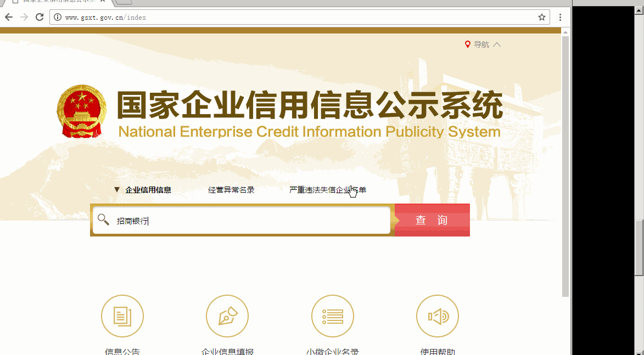Click the 国家企业信用信息公示系统 title
This screenshot has width=644, height=355.
coord(310,105)
